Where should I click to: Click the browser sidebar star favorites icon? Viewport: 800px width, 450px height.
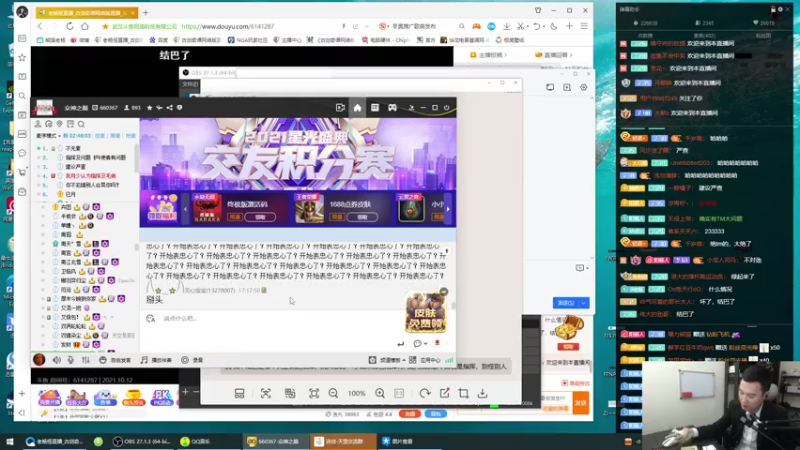tap(22, 58)
